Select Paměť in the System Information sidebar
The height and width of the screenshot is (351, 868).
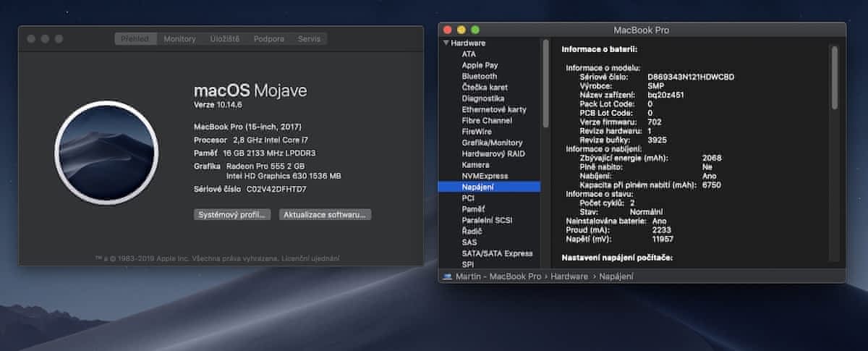pyautogui.click(x=474, y=208)
